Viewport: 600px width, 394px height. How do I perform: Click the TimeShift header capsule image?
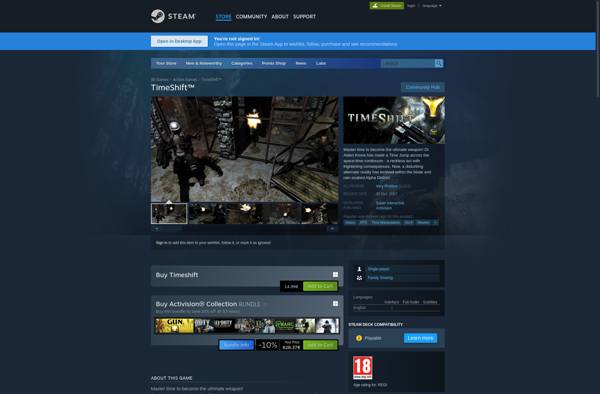tap(394, 120)
